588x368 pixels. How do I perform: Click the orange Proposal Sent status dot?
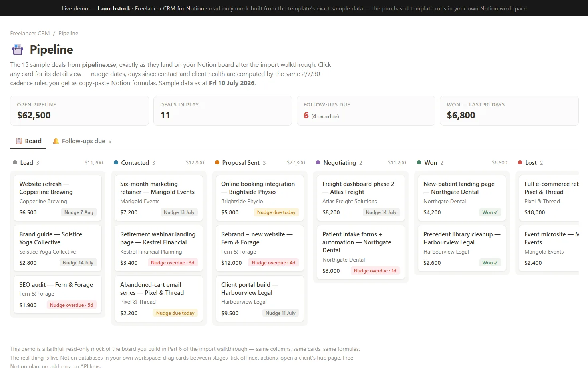[217, 162]
